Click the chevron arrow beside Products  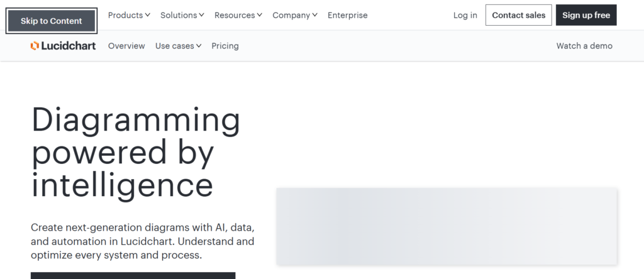click(147, 15)
